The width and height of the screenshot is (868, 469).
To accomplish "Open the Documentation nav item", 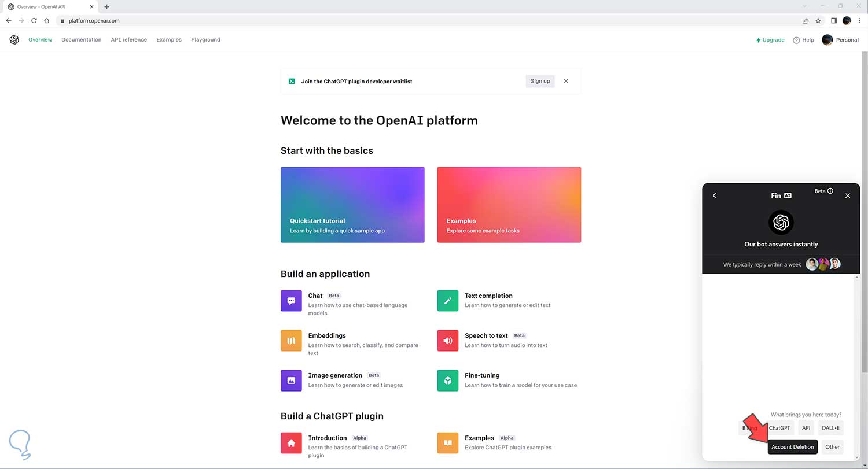I will (81, 40).
